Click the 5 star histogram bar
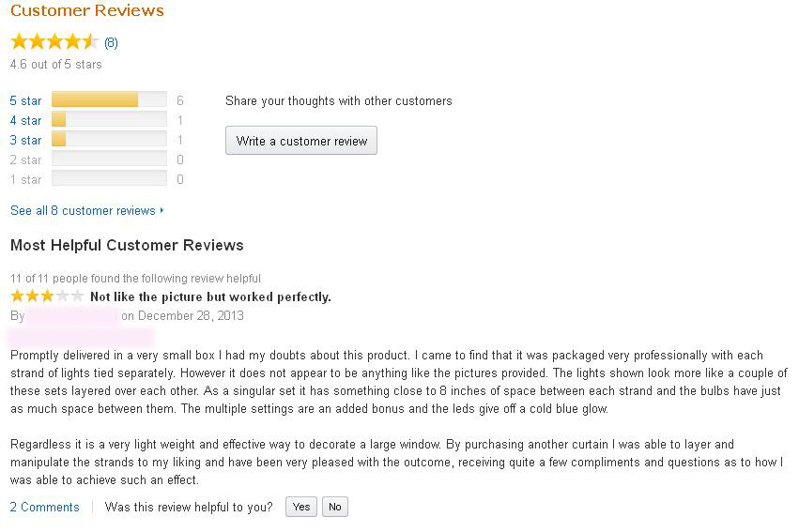 point(109,100)
